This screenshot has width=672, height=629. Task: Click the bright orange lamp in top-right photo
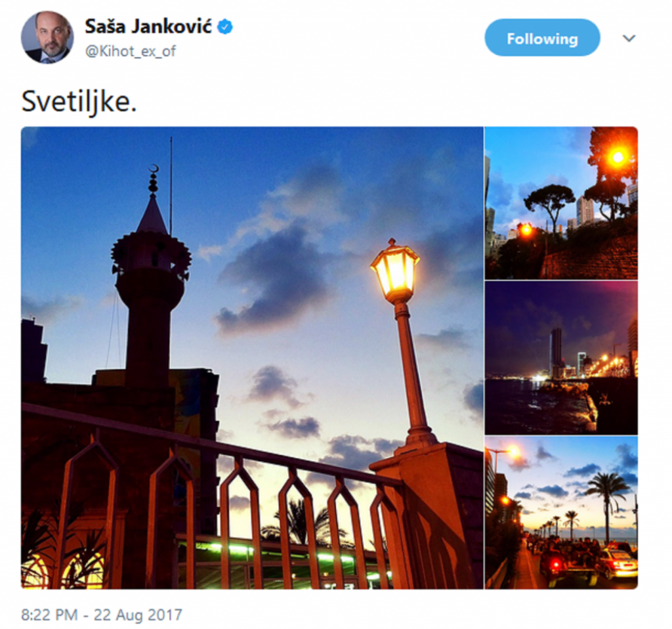[x=618, y=158]
